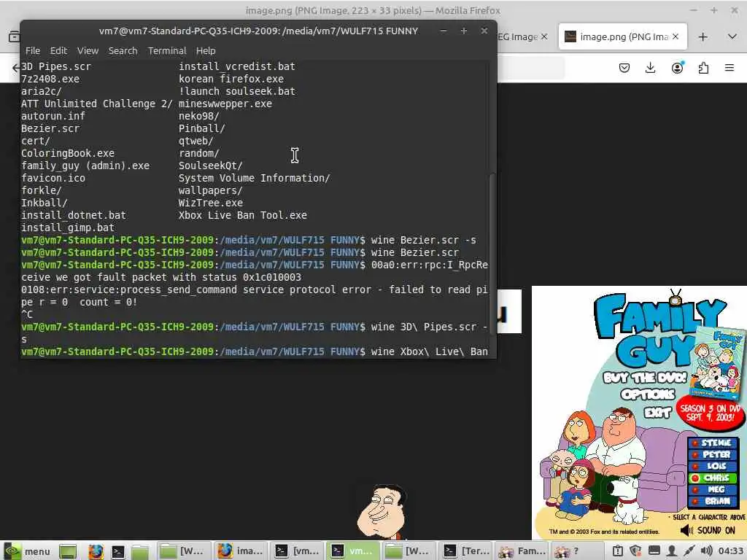Launch Firefox from the panel quick-launch icon
The height and width of the screenshot is (560, 747).
(x=96, y=551)
